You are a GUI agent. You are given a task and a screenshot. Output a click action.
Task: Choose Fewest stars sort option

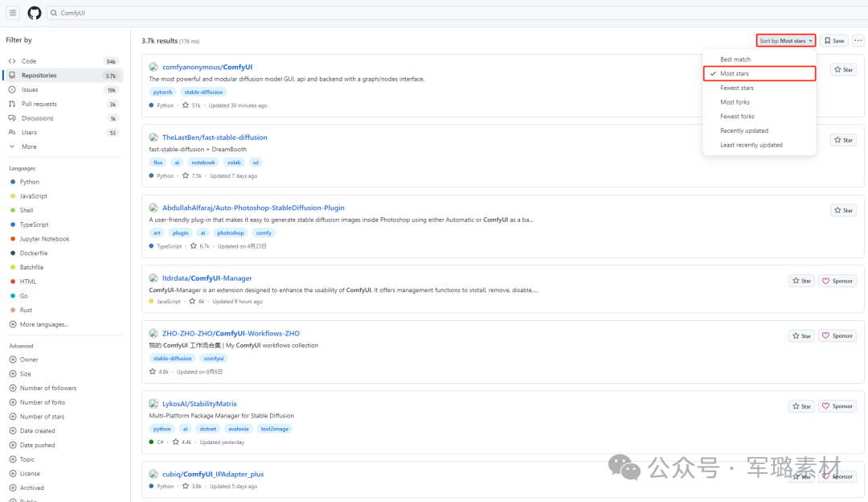[x=759, y=88]
